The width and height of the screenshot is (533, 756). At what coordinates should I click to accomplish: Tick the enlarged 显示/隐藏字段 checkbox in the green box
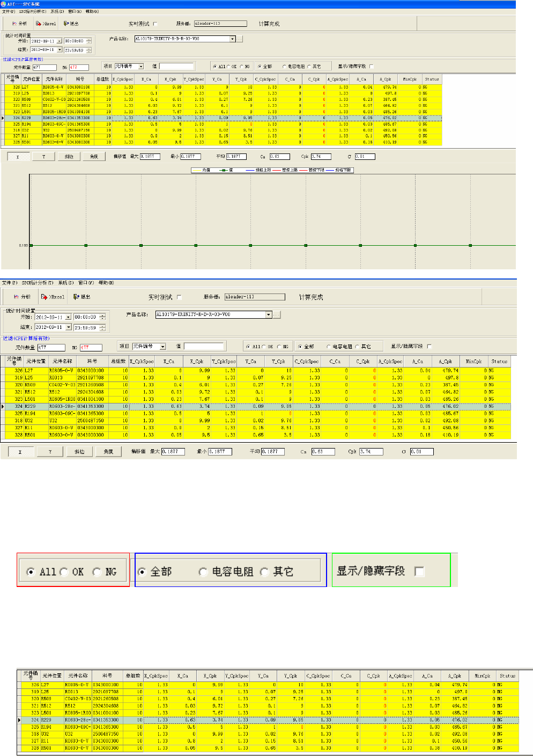pyautogui.click(x=419, y=571)
